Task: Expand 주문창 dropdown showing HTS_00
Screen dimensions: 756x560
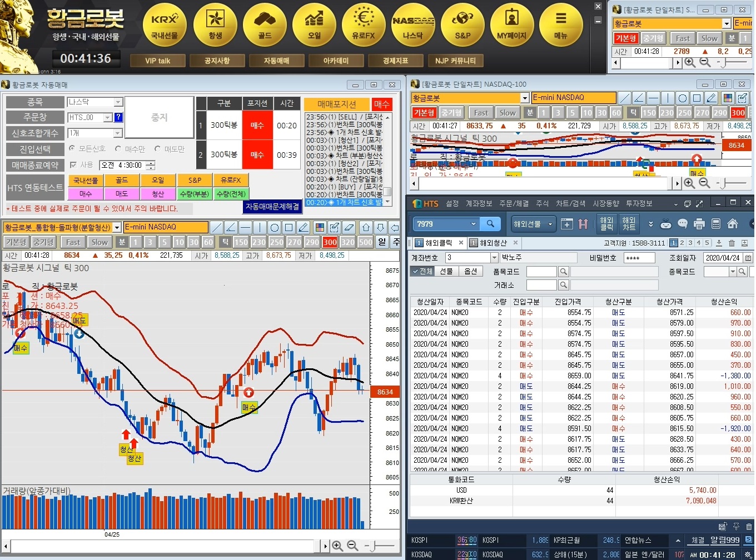Action: pyautogui.click(x=107, y=118)
